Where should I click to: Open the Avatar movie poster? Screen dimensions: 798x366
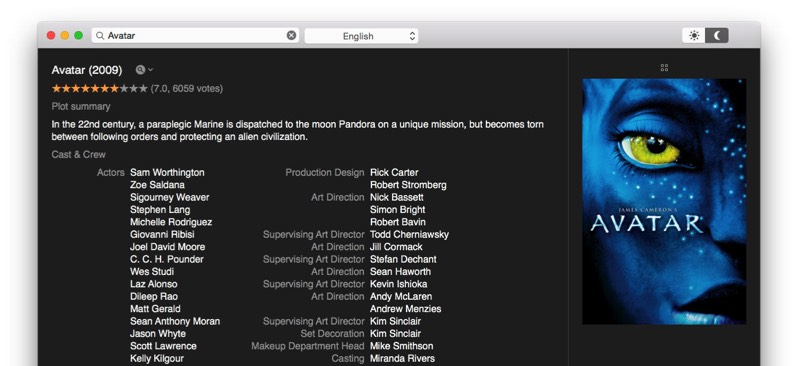[664, 202]
